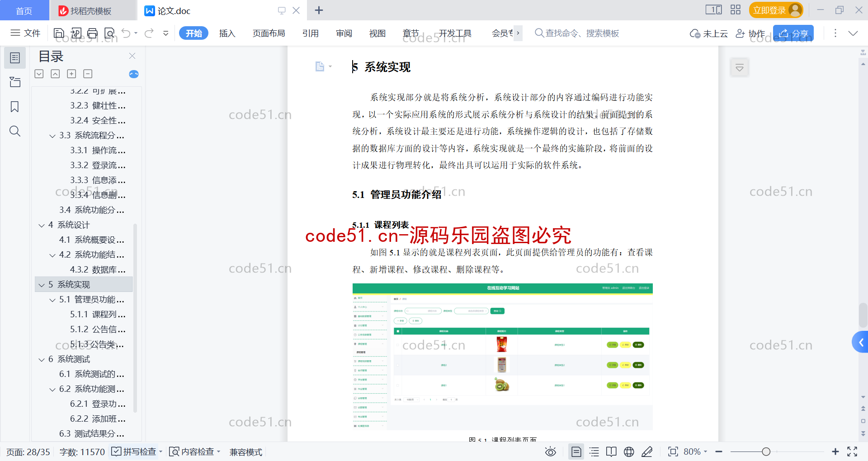868x461 pixels.
Task: Click the 立即登录 login button
Action: pyautogui.click(x=776, y=10)
